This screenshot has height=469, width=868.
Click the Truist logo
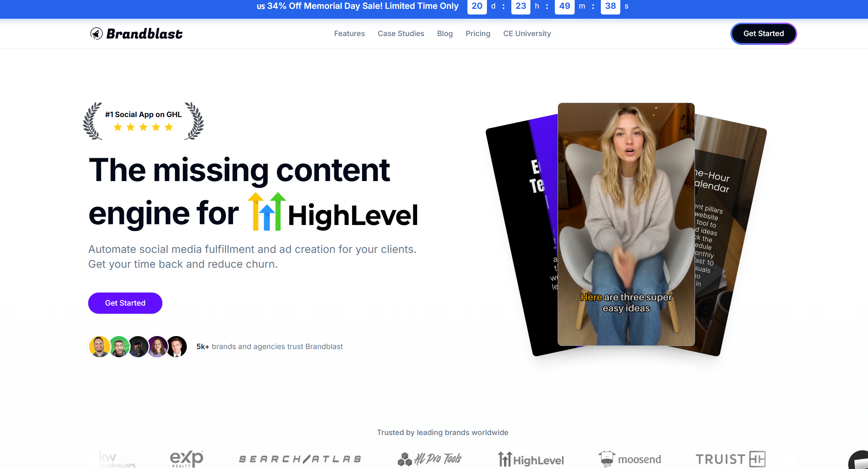pos(731,459)
